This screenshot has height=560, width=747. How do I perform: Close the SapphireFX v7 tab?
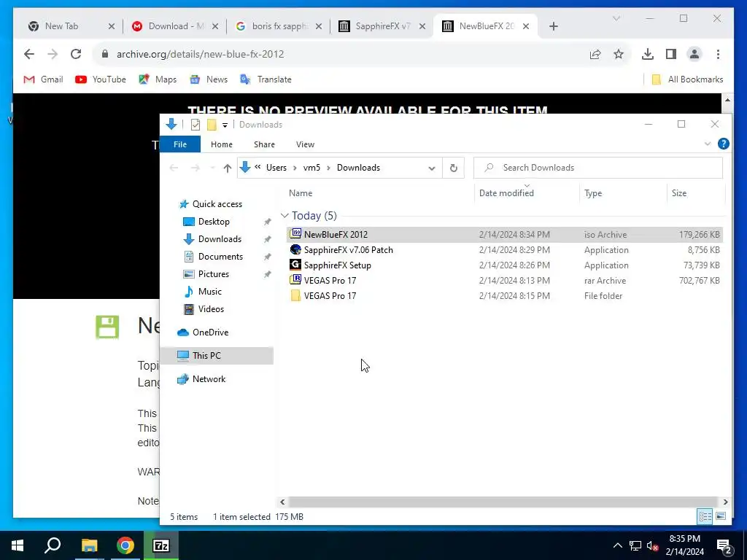422,26
